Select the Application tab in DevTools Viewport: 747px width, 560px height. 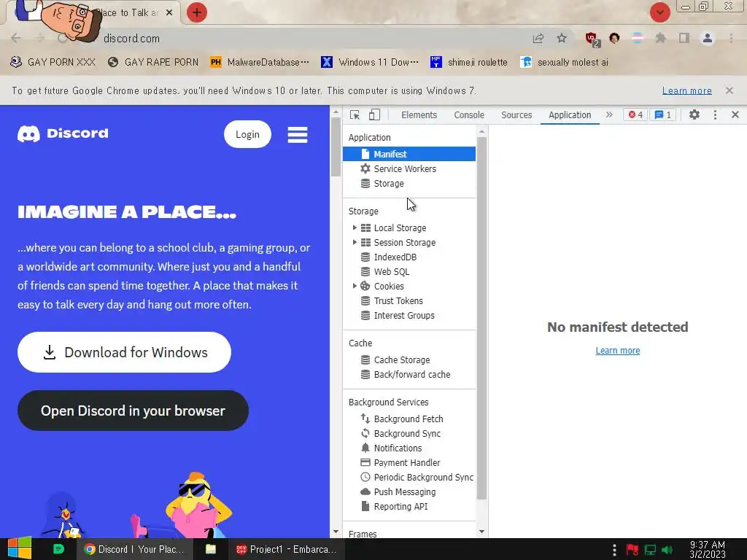570,114
